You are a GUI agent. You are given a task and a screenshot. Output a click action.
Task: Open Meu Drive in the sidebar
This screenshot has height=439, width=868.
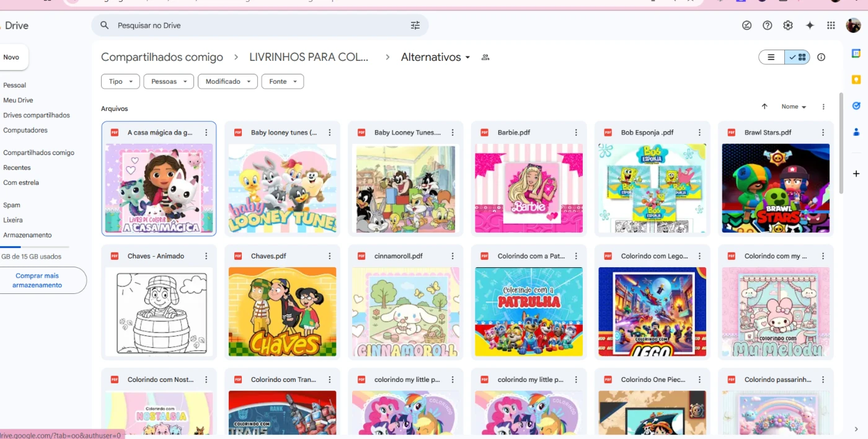(18, 100)
